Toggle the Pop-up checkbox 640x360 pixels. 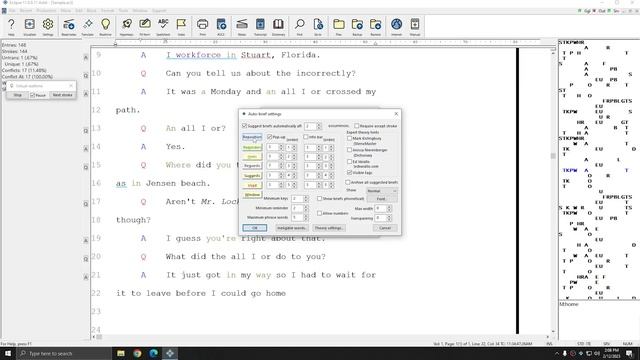pyautogui.click(x=269, y=137)
